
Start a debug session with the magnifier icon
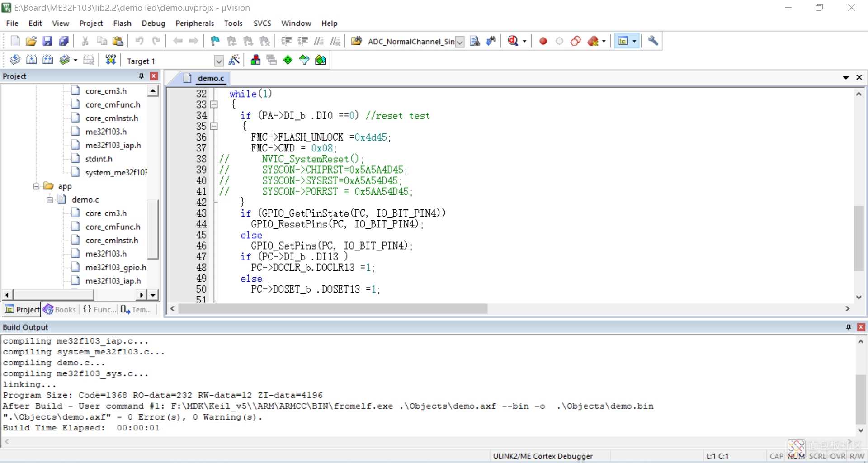point(513,41)
